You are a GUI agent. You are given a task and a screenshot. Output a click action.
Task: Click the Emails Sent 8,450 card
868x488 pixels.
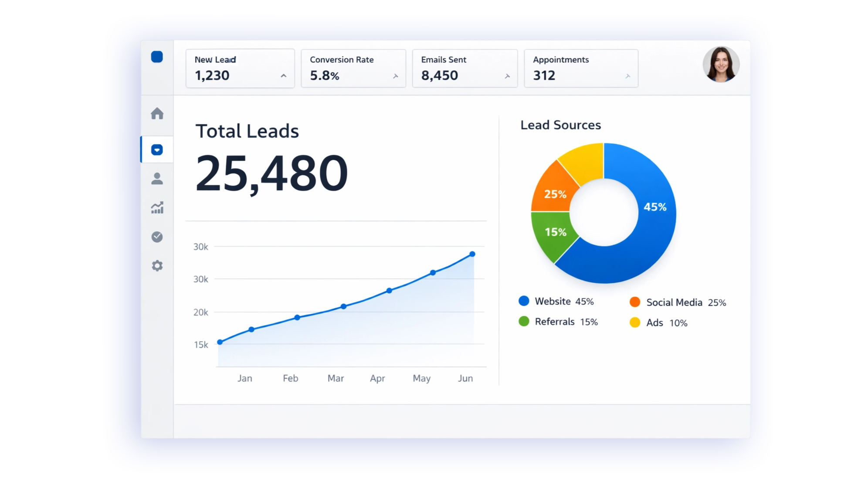tap(465, 68)
